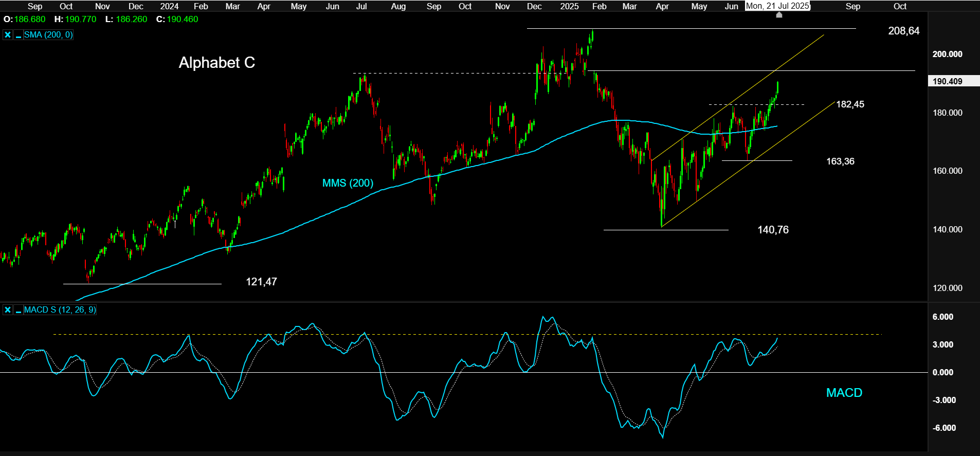Screen dimensions: 980x456
Task: Close the MACD S indicator panel
Action: pyautogui.click(x=8, y=310)
